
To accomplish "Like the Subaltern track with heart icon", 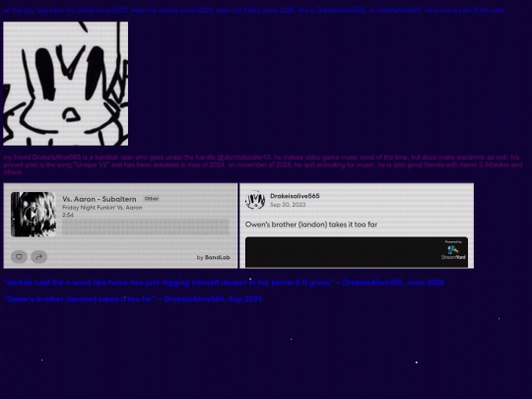I will (x=19, y=257).
